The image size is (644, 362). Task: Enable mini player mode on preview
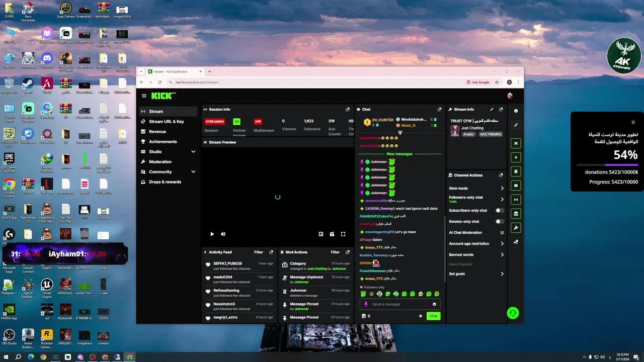pos(321,234)
